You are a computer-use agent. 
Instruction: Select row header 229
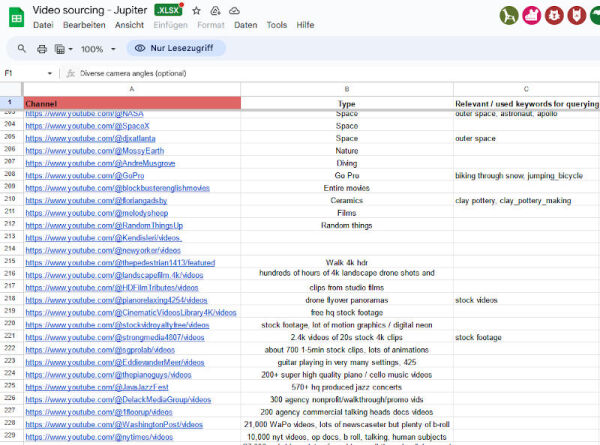(x=10, y=435)
